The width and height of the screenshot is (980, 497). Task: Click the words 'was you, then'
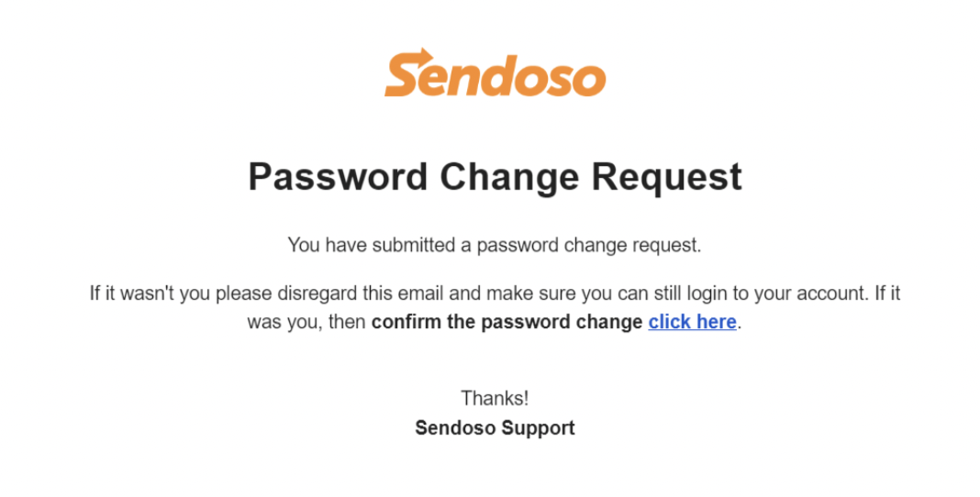tap(306, 323)
